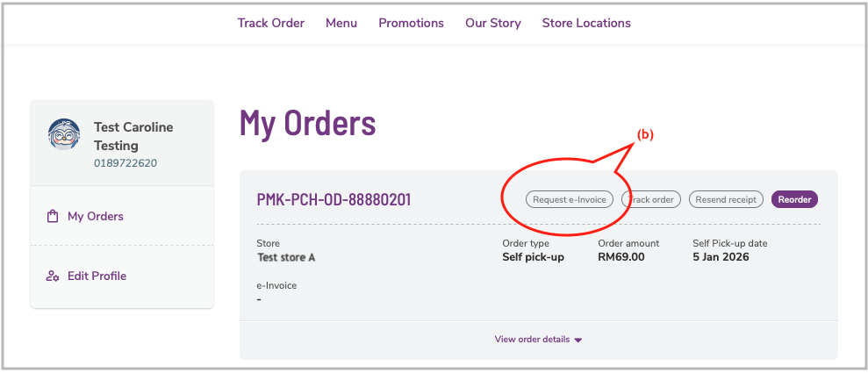Click the Resend receipt button
The height and width of the screenshot is (373, 868).
[726, 200]
